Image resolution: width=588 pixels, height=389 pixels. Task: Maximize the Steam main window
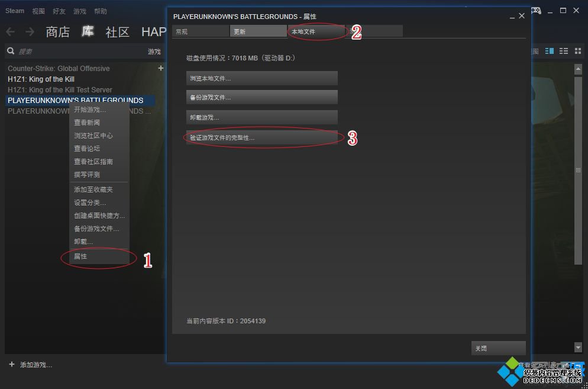coord(563,11)
